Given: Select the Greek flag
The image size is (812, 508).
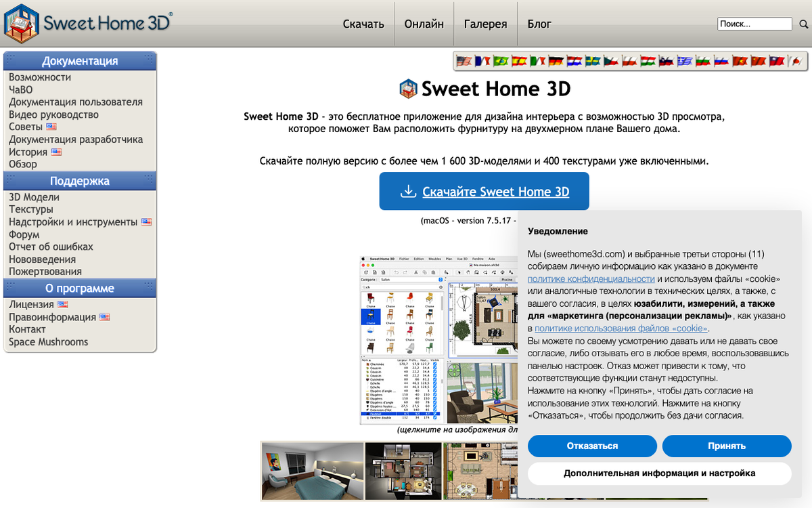Looking at the screenshot, I should click(684, 61).
